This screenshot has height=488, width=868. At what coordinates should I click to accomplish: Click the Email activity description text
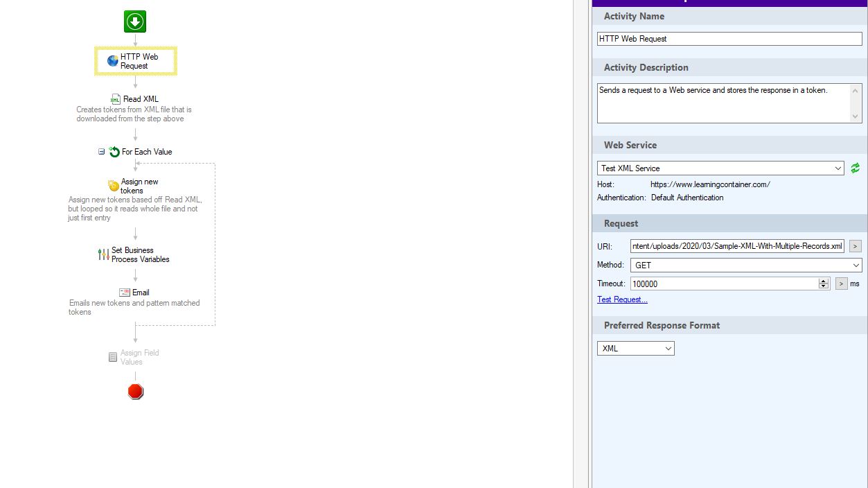(134, 307)
